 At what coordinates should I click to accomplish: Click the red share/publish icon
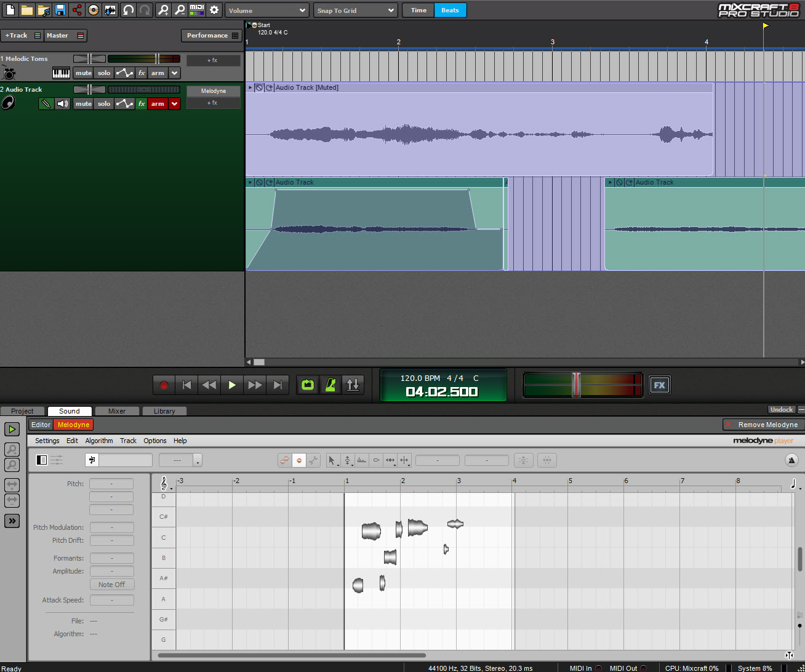[x=77, y=10]
